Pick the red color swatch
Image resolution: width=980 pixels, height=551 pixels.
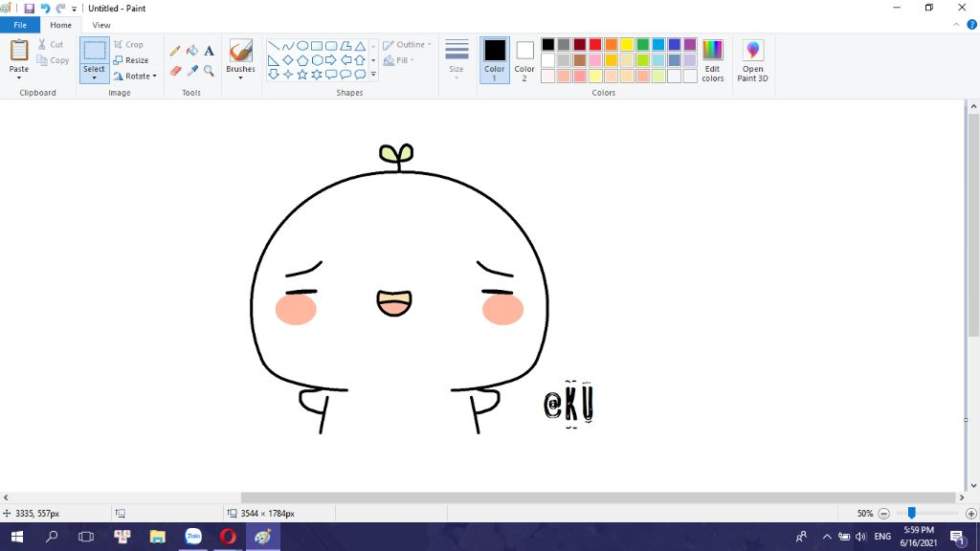pos(595,44)
